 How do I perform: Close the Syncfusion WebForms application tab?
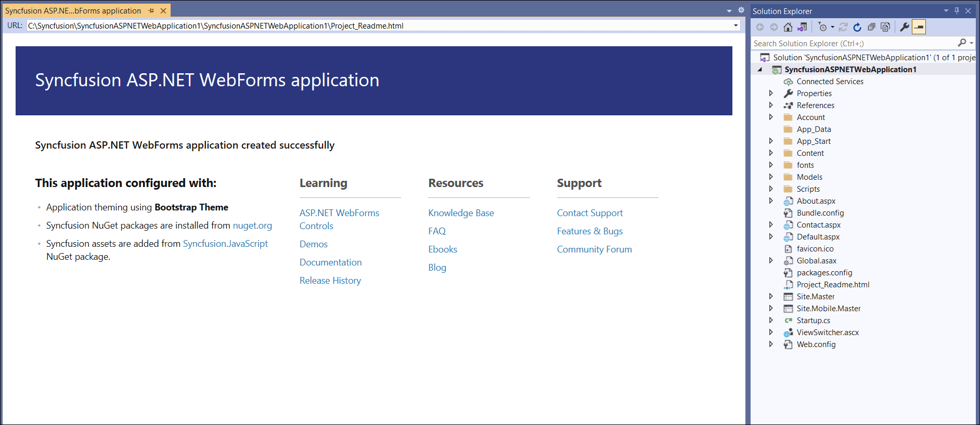[x=163, y=10]
